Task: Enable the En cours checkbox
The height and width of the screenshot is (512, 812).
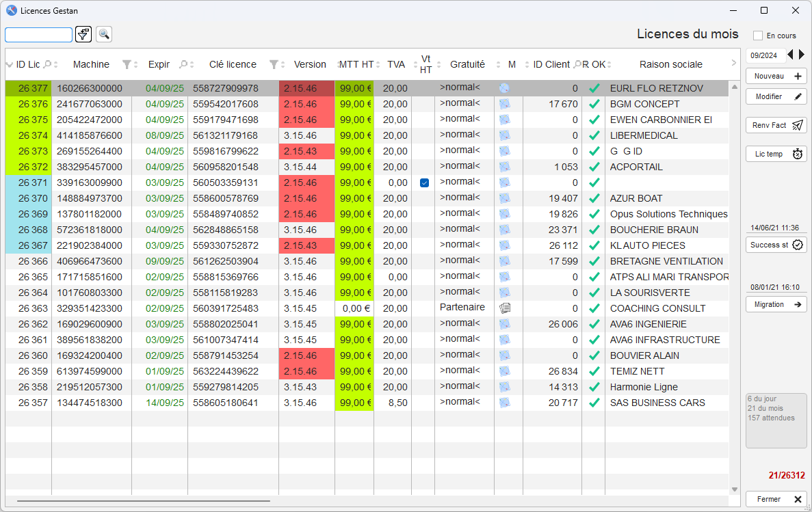Action: click(758, 36)
